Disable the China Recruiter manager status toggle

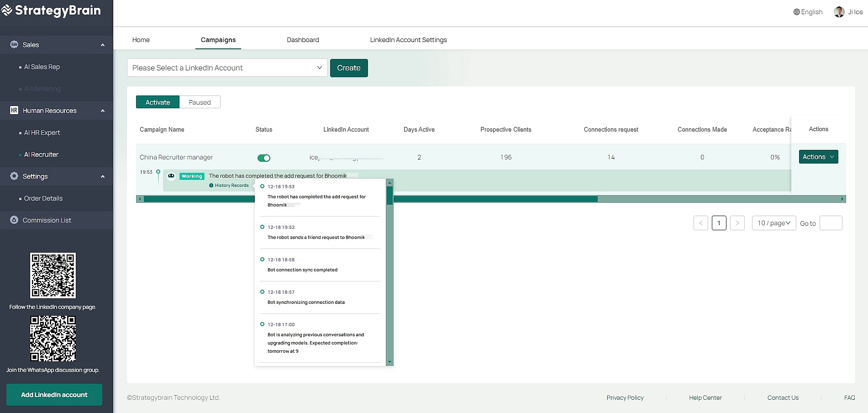coord(264,158)
